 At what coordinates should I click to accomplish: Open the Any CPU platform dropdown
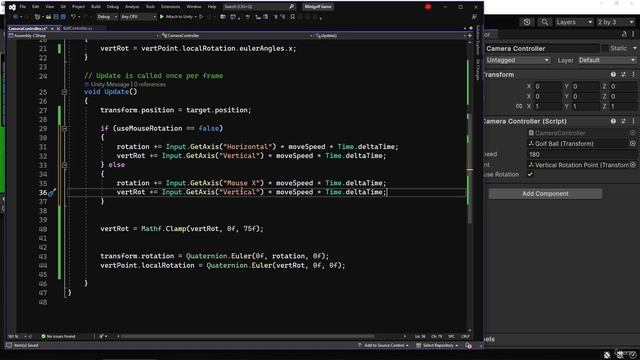(x=138, y=17)
